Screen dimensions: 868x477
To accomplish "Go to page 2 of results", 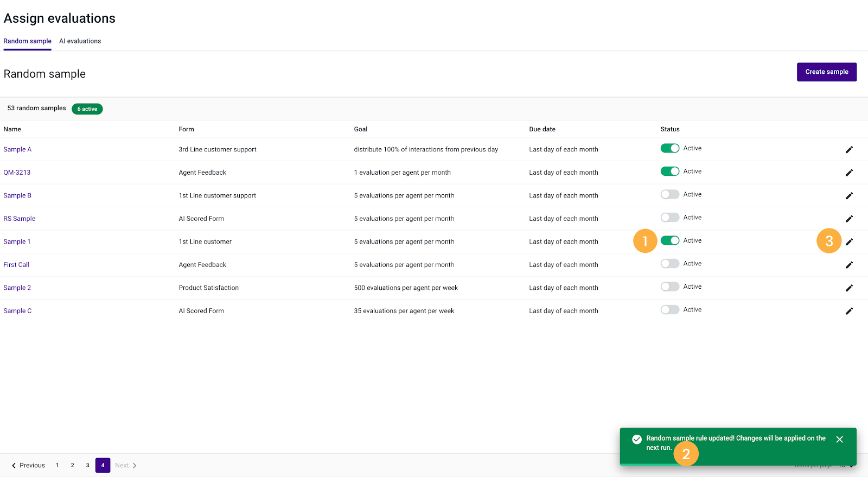I will pos(72,466).
